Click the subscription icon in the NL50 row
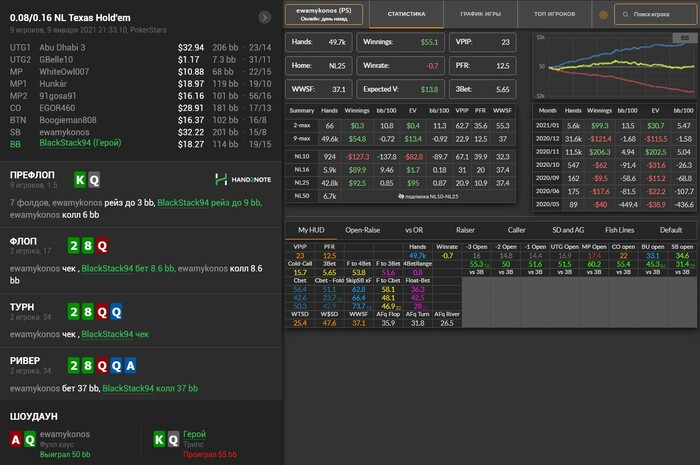 401,196
